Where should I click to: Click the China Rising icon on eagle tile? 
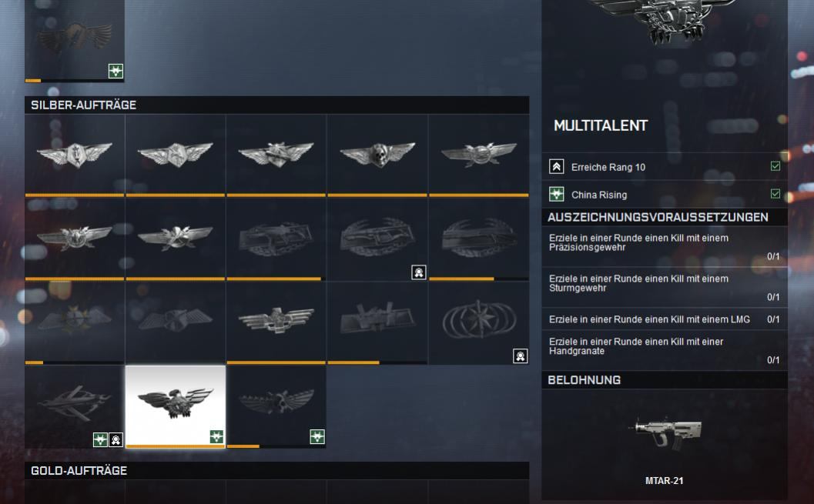216,436
